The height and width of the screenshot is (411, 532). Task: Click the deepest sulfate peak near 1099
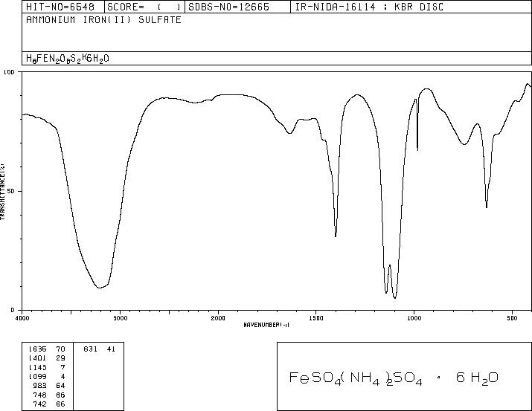pos(395,297)
